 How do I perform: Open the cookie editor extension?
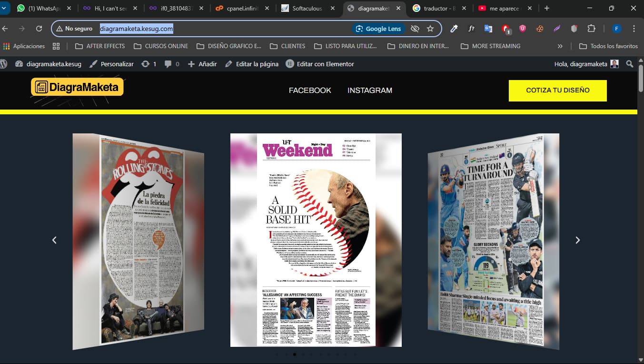point(540,29)
